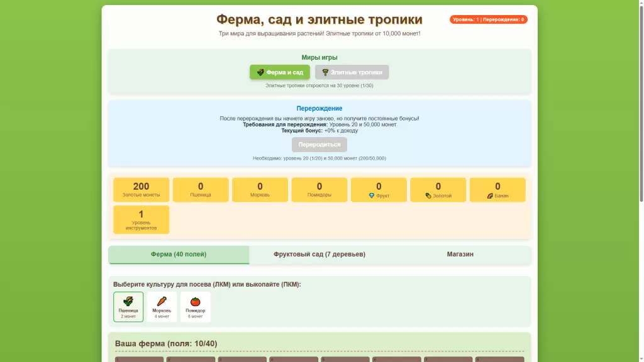This screenshot has width=644, height=362.
Task: Click the Золотые монеты counter tile
Action: [142, 190]
